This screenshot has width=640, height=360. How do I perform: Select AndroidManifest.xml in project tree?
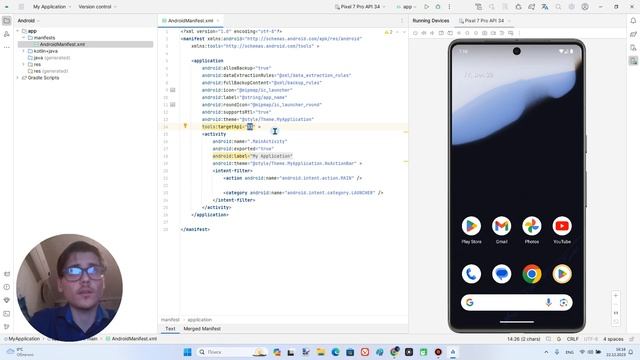coord(85,44)
